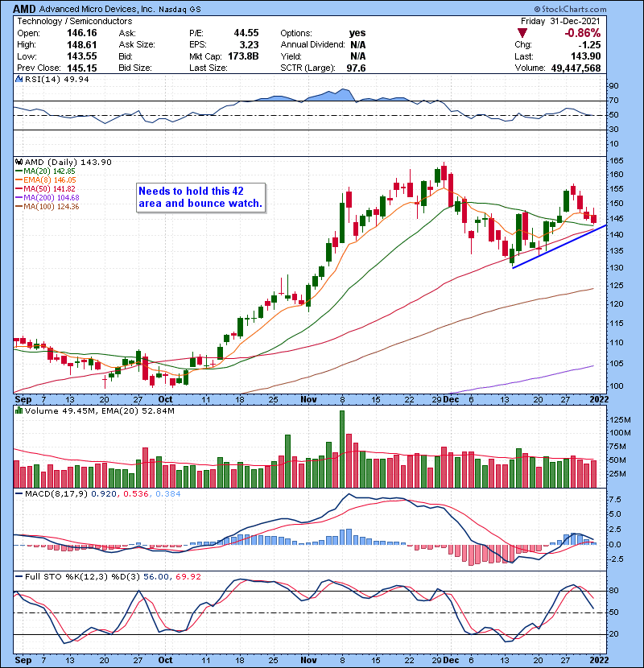This screenshot has width=644, height=668.
Task: Click the red down-triangle change indicator
Action: tap(522, 33)
